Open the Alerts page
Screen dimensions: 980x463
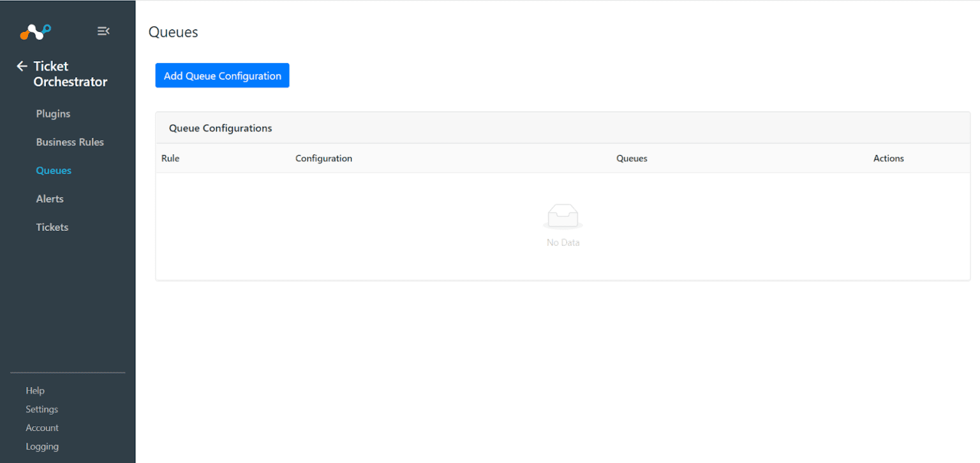[x=50, y=198]
